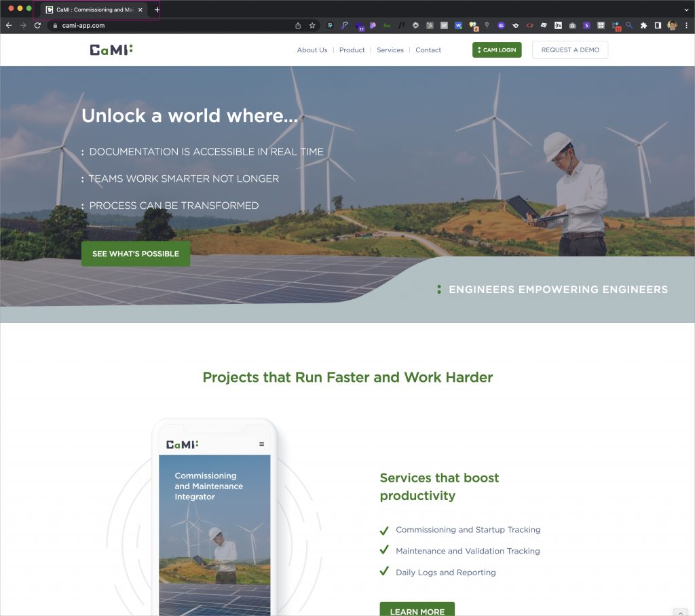
Task: Reload the page with the refresh icon
Action: tap(37, 25)
